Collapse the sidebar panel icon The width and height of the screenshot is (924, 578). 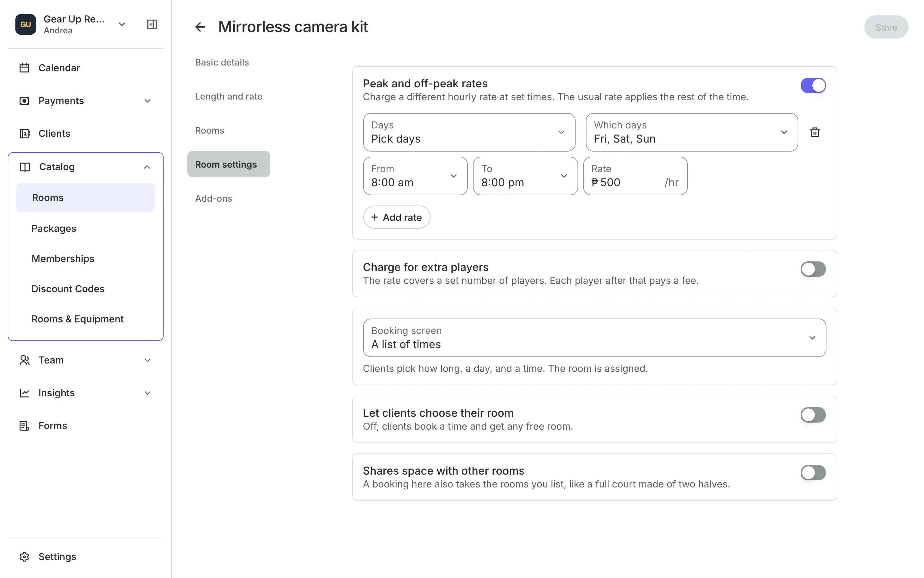tap(152, 24)
